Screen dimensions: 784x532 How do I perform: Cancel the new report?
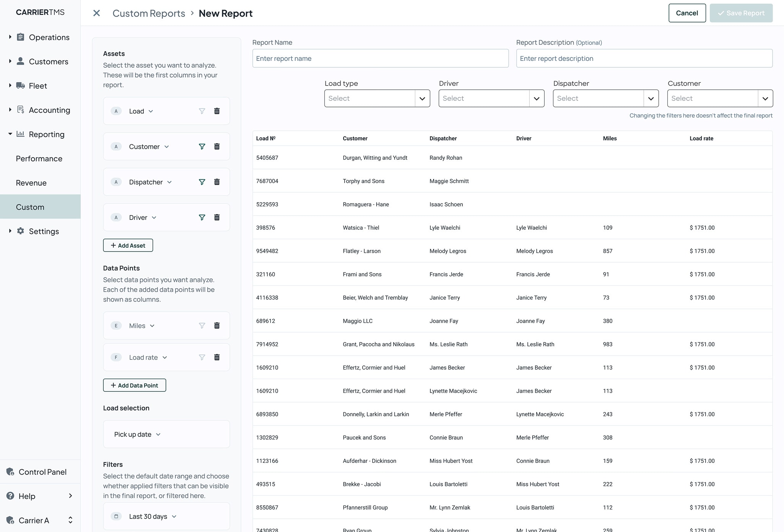pos(687,13)
